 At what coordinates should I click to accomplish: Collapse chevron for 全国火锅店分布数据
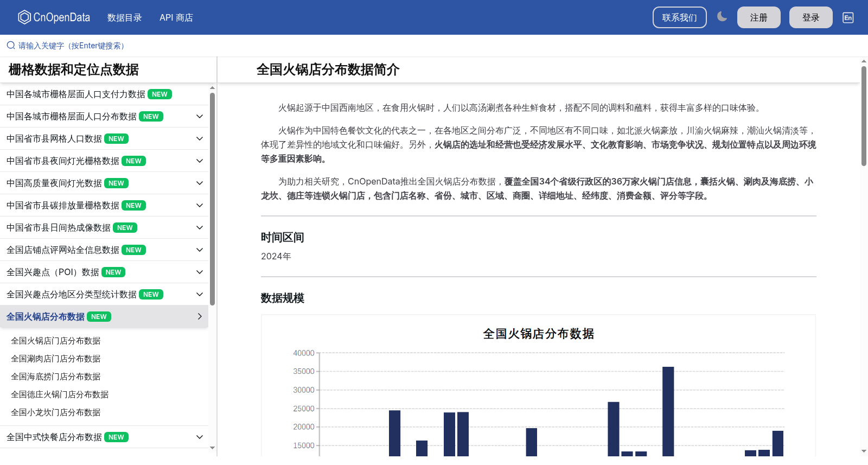200,316
